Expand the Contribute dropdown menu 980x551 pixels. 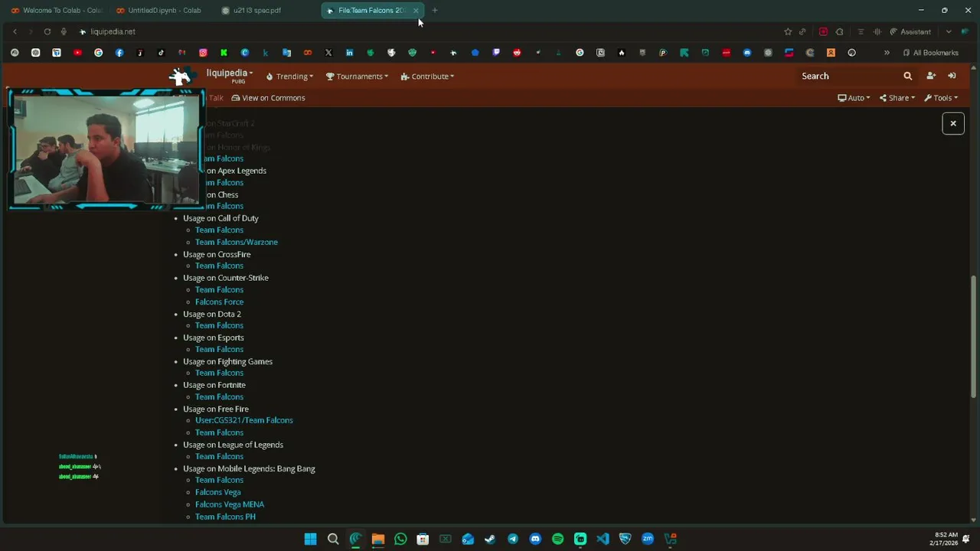point(427,77)
